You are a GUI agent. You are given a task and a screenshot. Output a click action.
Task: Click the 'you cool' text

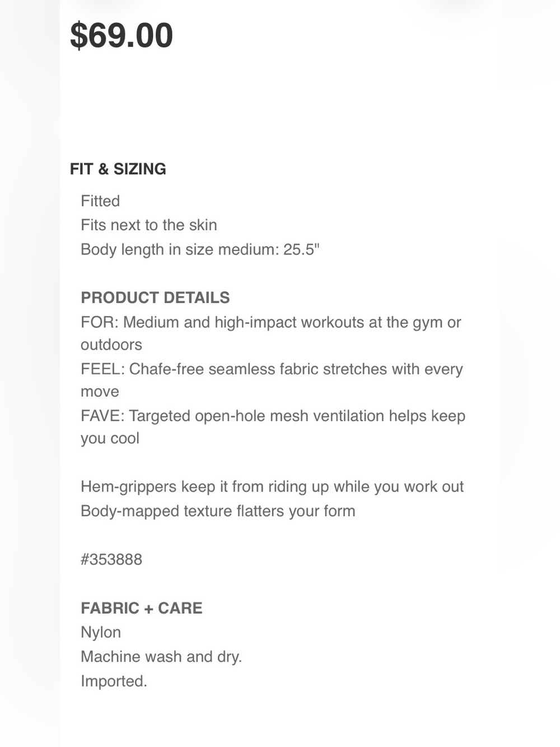click(110, 438)
